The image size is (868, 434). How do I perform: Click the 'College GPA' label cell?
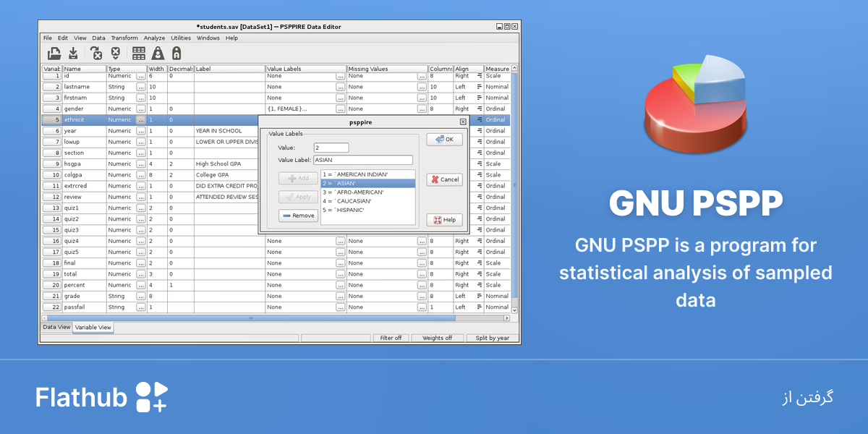click(229, 175)
